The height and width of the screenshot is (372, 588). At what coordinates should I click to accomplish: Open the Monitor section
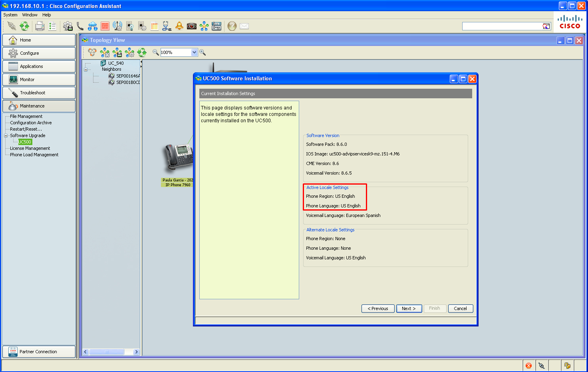click(x=39, y=80)
